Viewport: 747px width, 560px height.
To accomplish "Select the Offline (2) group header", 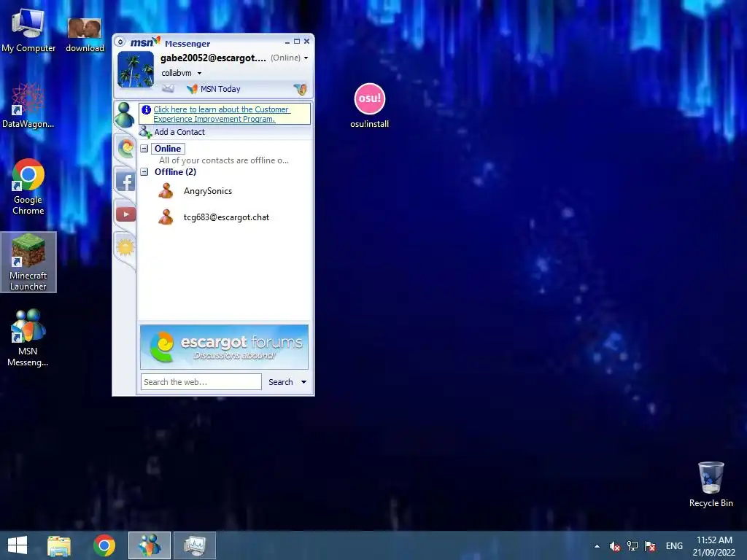I will pos(175,172).
